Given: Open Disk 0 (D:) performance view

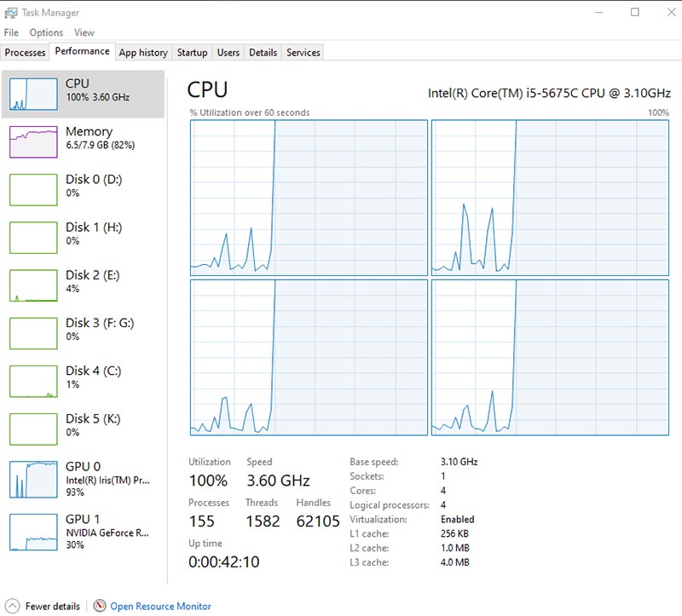Looking at the screenshot, I should point(83,189).
